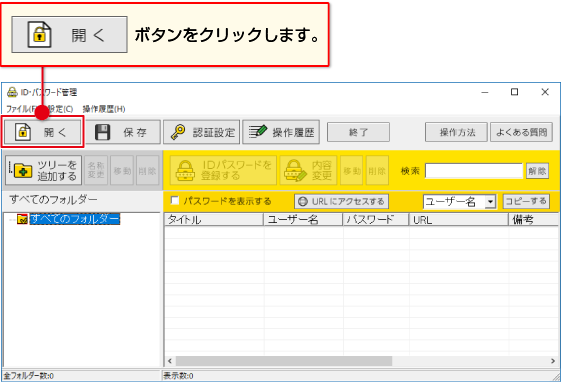Click the 内容変更 padlock-edit button

[x=308, y=170]
